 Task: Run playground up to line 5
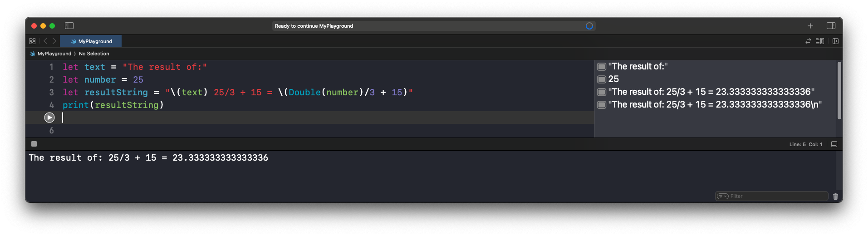click(49, 118)
